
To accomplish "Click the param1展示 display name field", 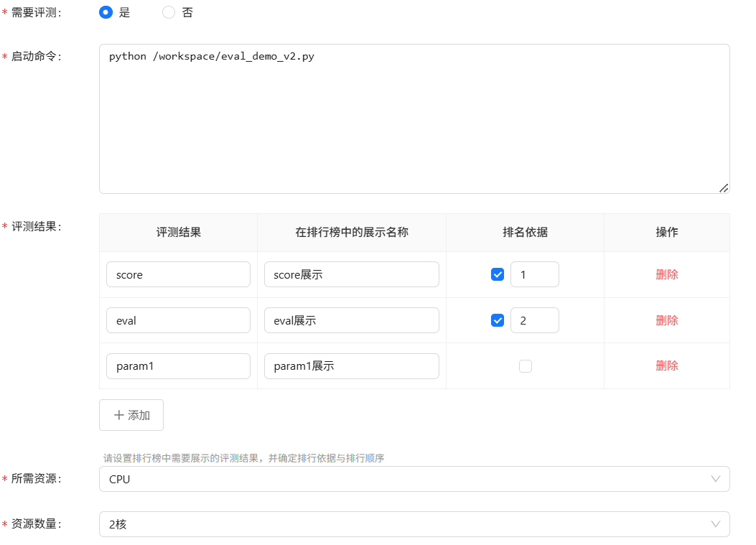I will pyautogui.click(x=352, y=366).
